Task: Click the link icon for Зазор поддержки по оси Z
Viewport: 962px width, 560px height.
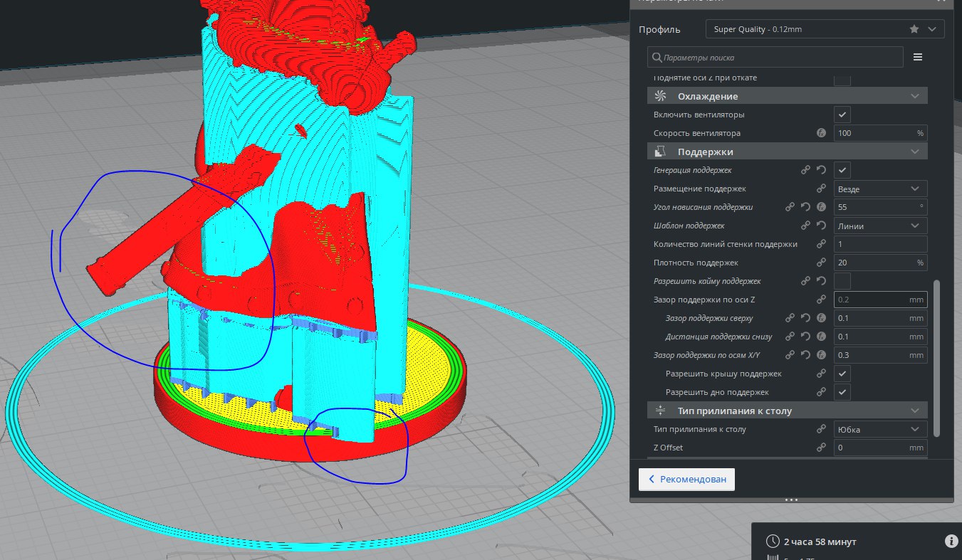Action: click(x=821, y=300)
